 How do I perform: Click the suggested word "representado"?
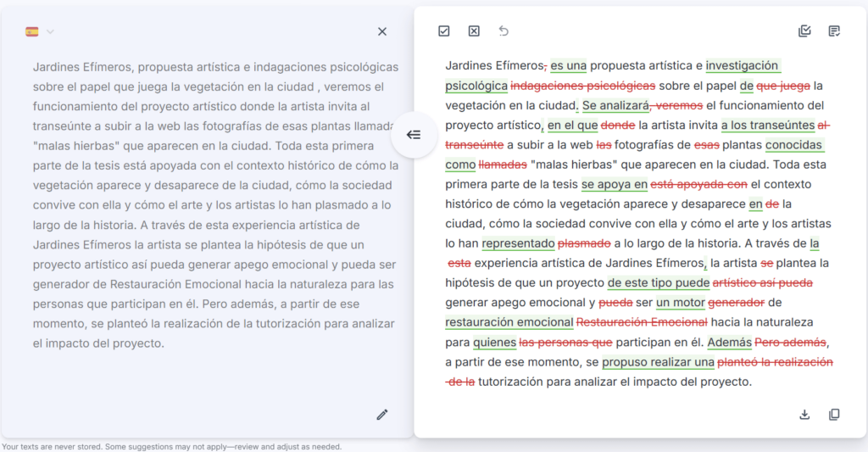tap(518, 243)
